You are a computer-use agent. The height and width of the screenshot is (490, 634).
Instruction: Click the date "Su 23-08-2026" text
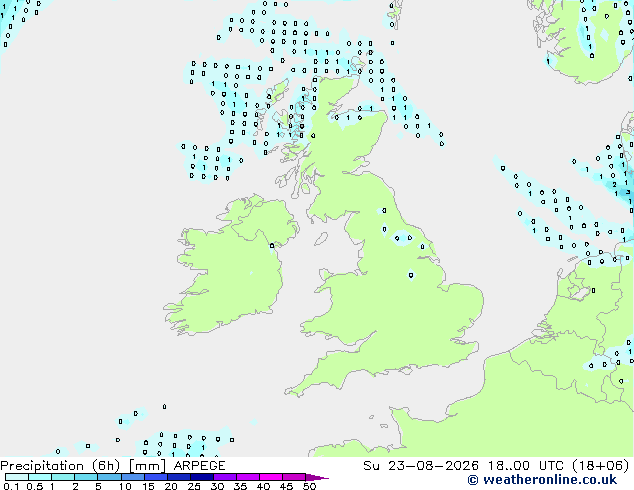tap(421, 466)
